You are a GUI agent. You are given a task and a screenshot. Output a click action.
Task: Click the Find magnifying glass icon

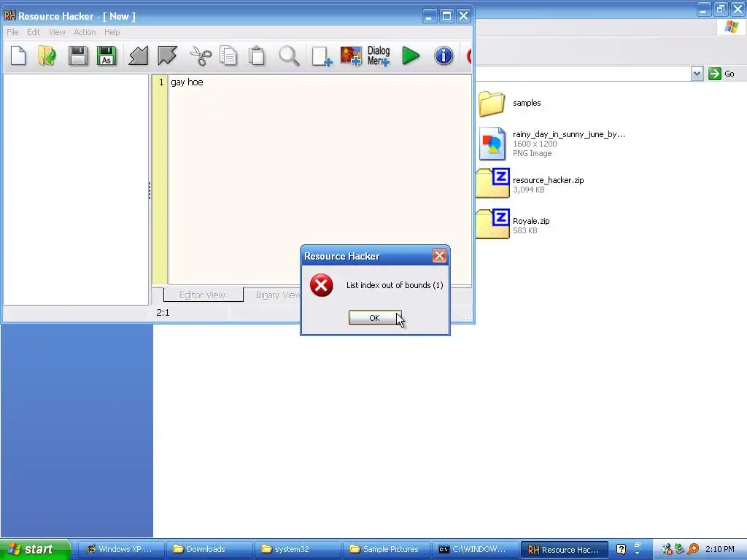289,55
